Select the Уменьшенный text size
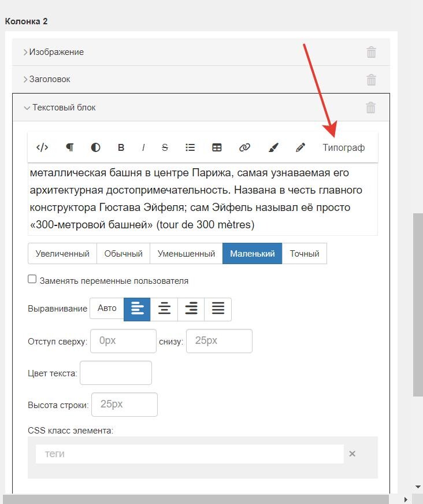The width and height of the screenshot is (423, 504). [186, 254]
